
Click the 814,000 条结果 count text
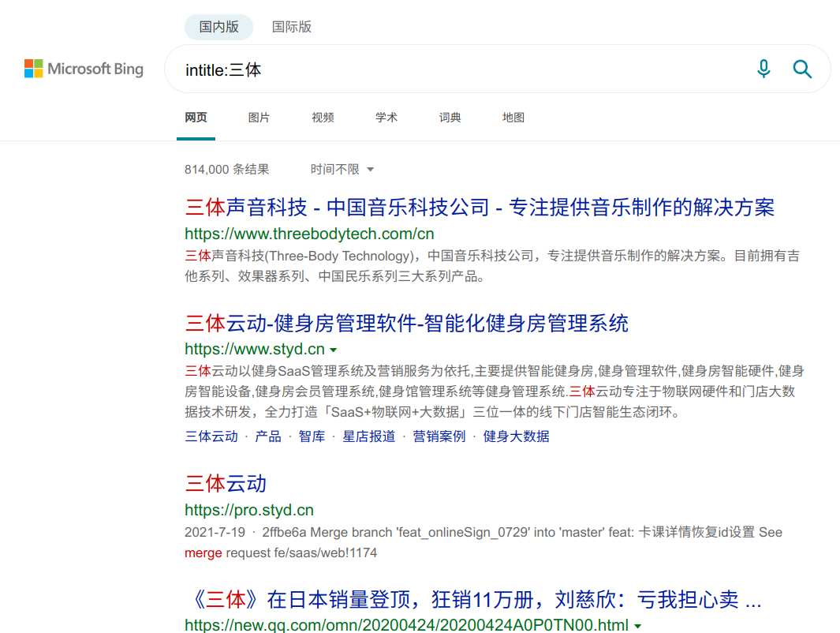point(226,170)
